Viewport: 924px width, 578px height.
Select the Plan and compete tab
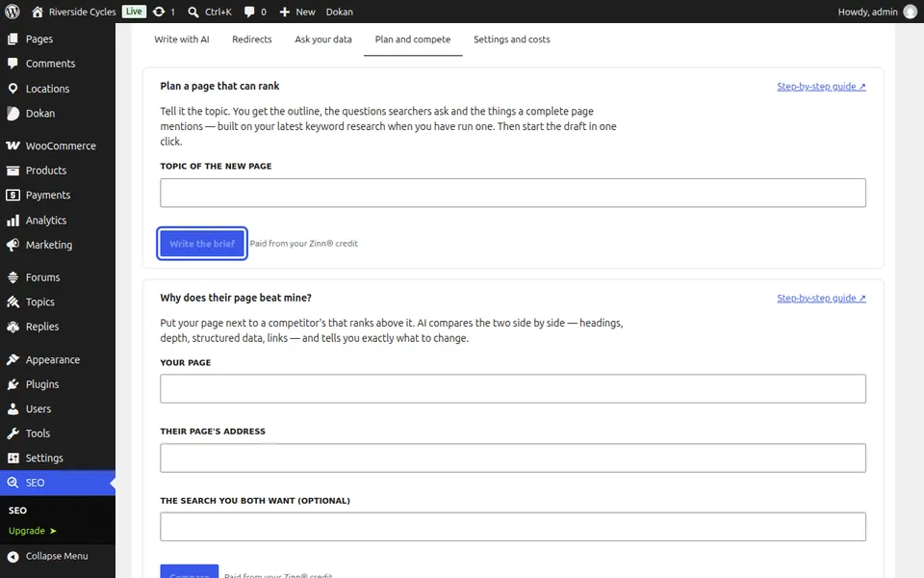(x=413, y=39)
